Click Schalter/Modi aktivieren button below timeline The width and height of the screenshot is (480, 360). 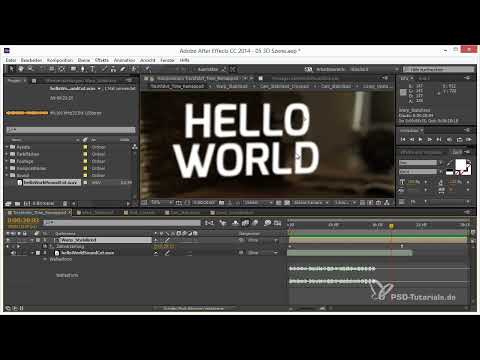[x=194, y=309]
